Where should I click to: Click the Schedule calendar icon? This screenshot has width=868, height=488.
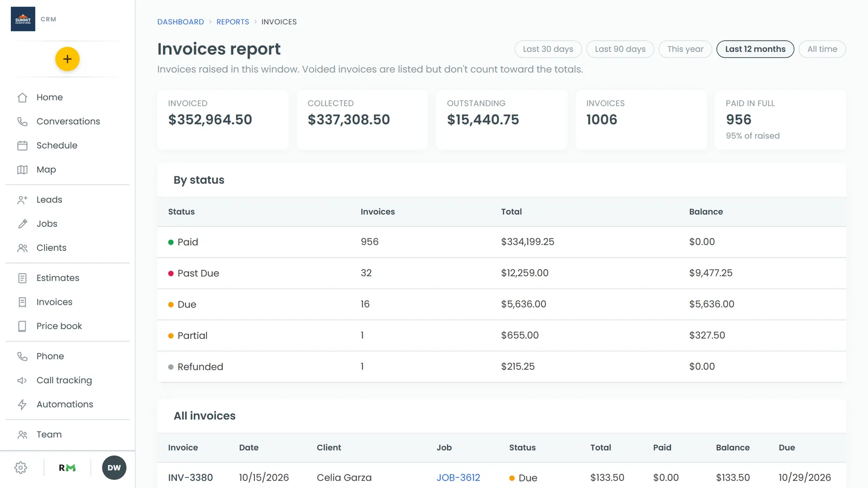22,145
